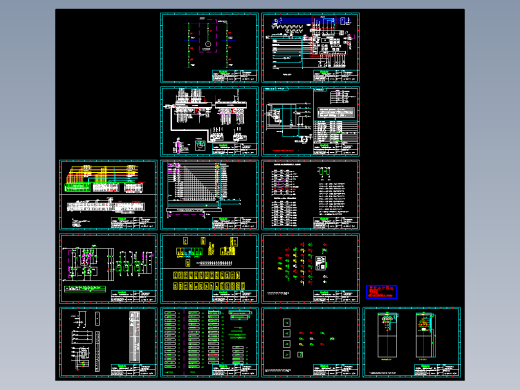Viewport: 520px width, 390px height.
Task: Open the schematic sheet with magenta dashed boxes
Action: pos(108,269)
